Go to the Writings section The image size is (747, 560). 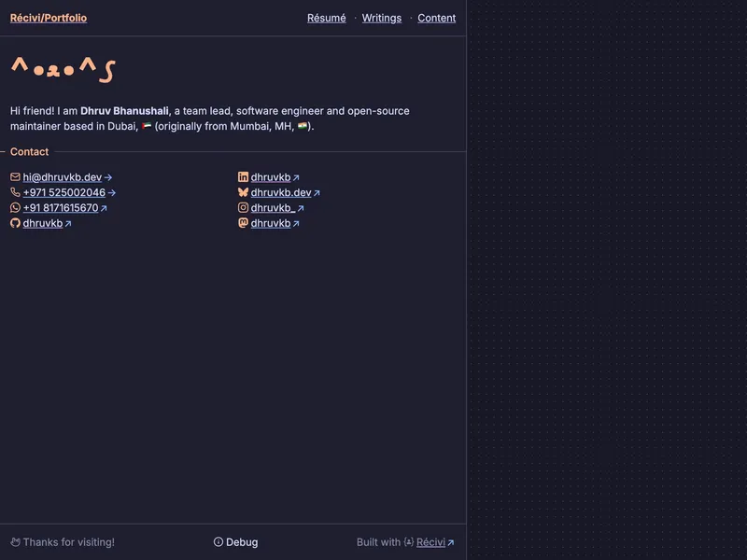381,18
